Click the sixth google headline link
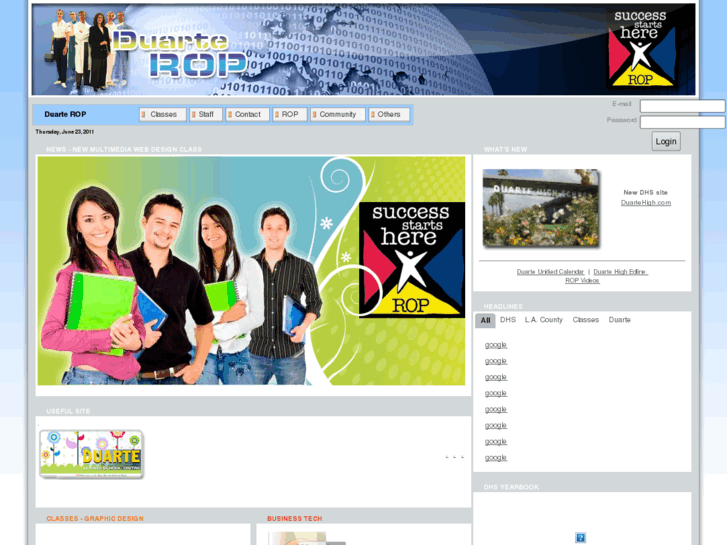The width and height of the screenshot is (727, 545). pyautogui.click(x=496, y=426)
